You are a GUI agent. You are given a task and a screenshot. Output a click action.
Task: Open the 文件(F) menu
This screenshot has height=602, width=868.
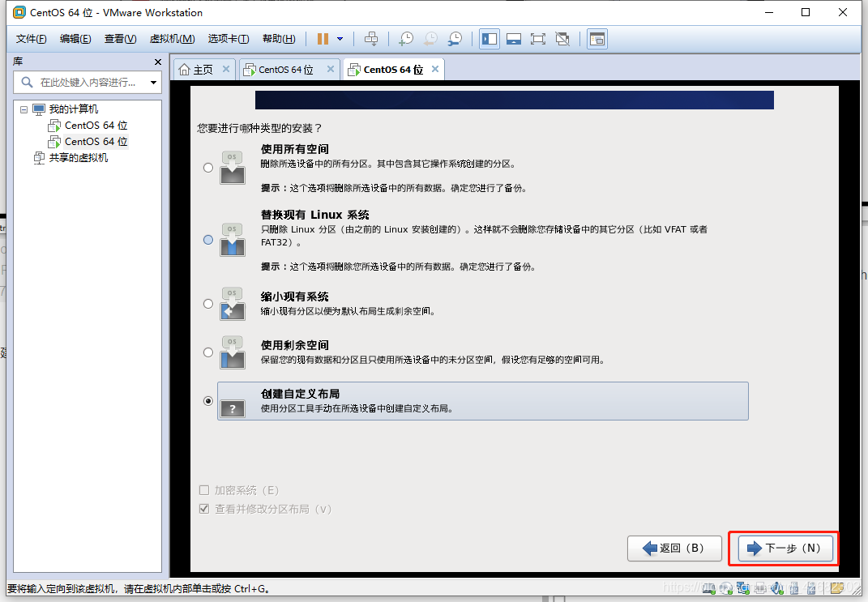click(31, 39)
